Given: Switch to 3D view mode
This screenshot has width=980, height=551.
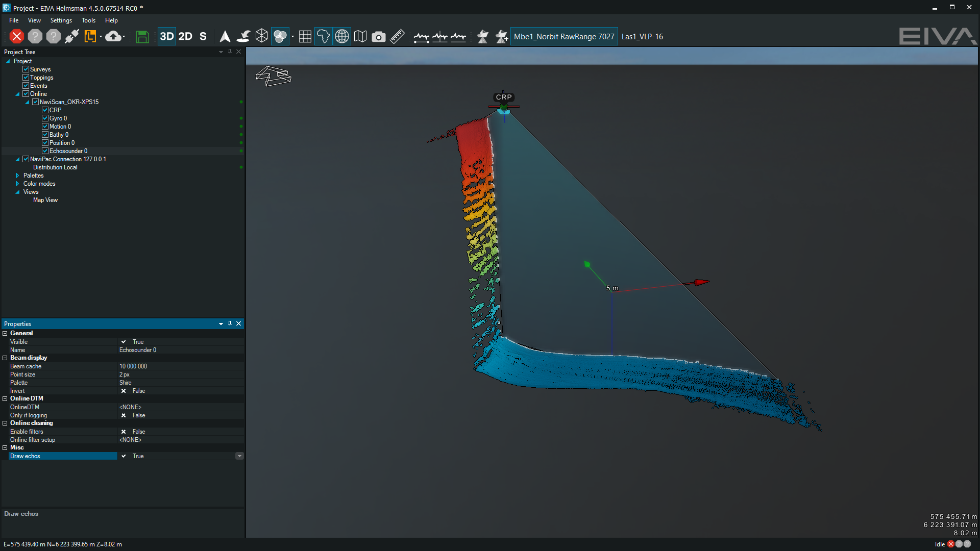Looking at the screenshot, I should [166, 36].
